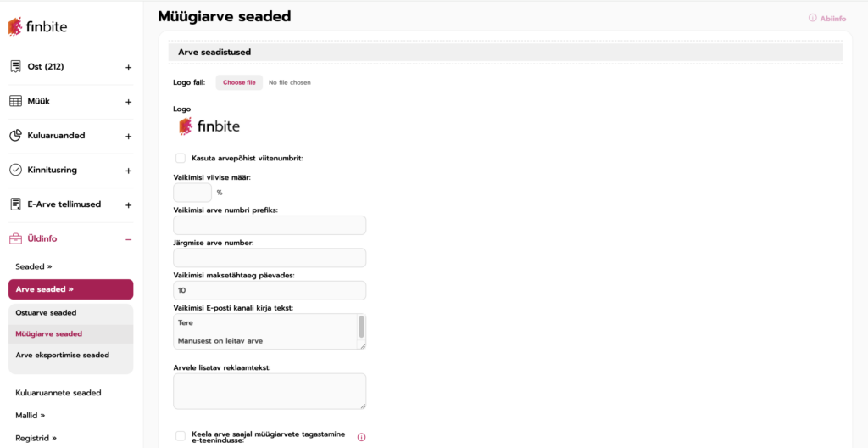The width and height of the screenshot is (868, 448).
Task: Open Arve eksportimise seaded menu item
Action: point(62,355)
